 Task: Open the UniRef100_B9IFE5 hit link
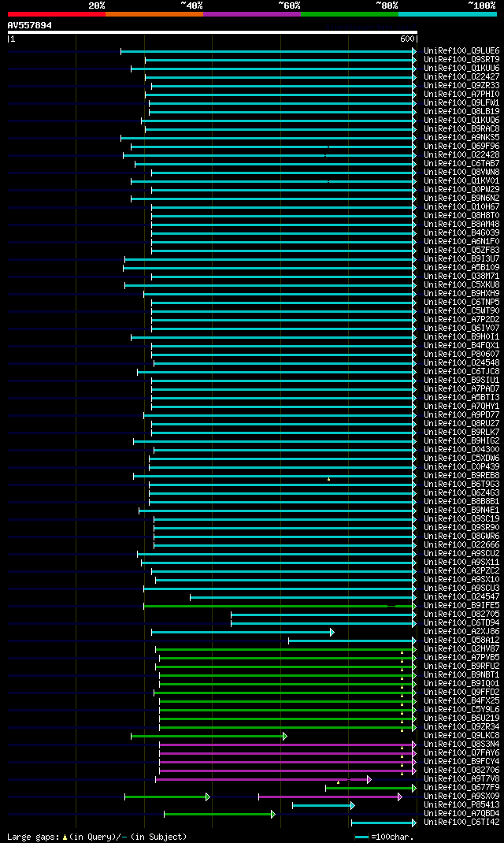(x=461, y=605)
